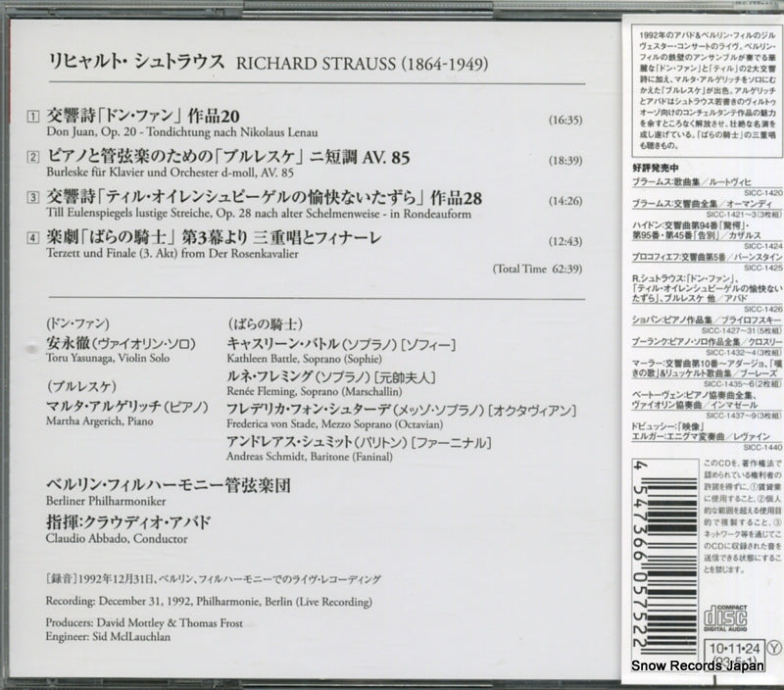Click track number 1 box
The image size is (784, 690).
click(32, 117)
